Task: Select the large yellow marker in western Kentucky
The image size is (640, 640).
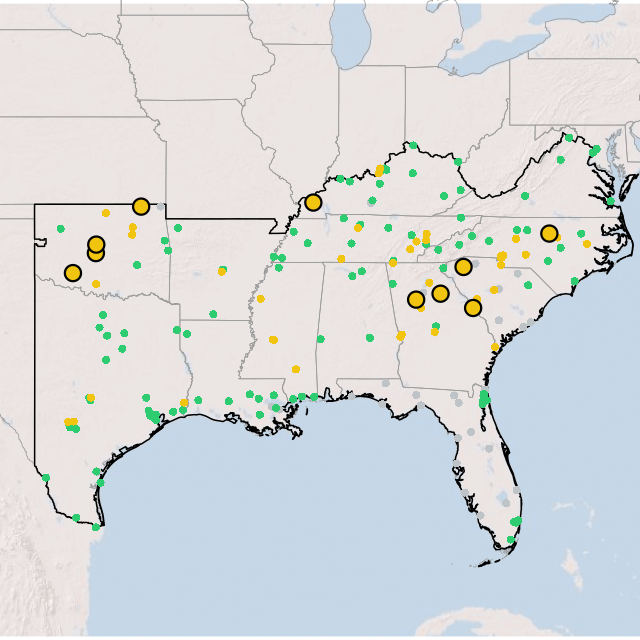Action: click(x=313, y=202)
